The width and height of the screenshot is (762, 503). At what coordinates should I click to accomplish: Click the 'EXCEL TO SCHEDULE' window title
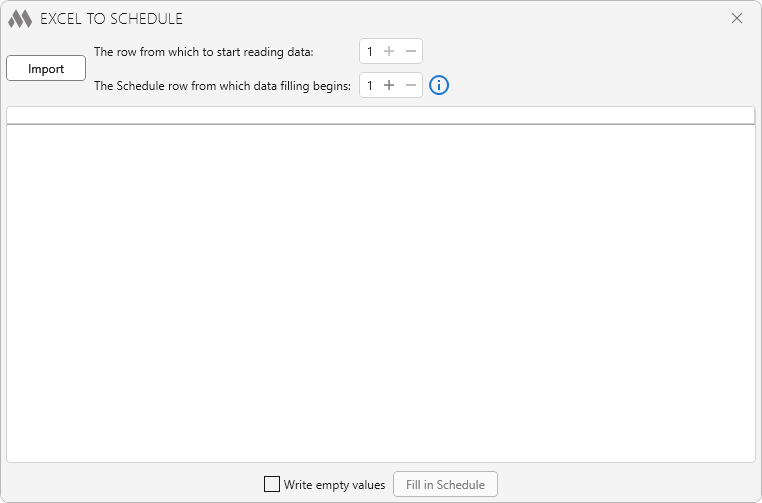[x=111, y=19]
